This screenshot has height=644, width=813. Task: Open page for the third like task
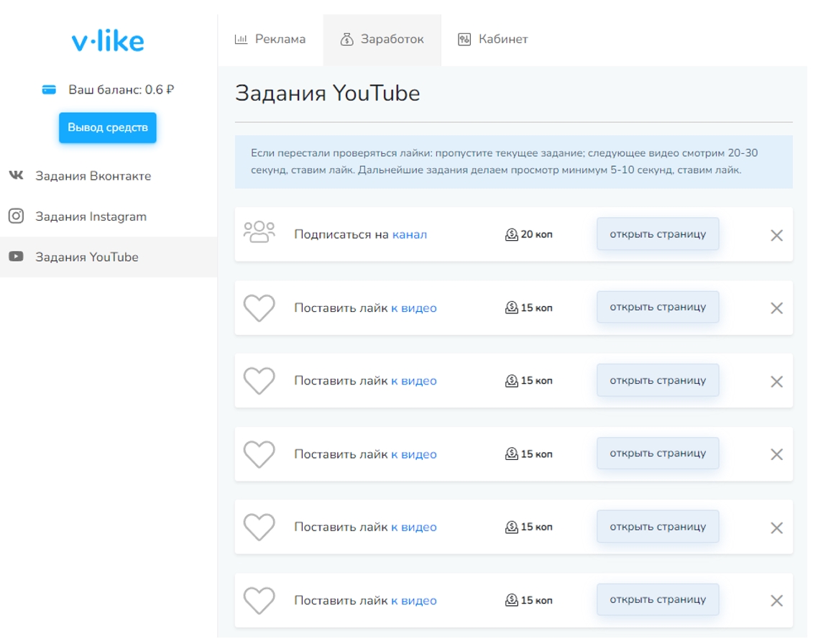click(x=658, y=454)
